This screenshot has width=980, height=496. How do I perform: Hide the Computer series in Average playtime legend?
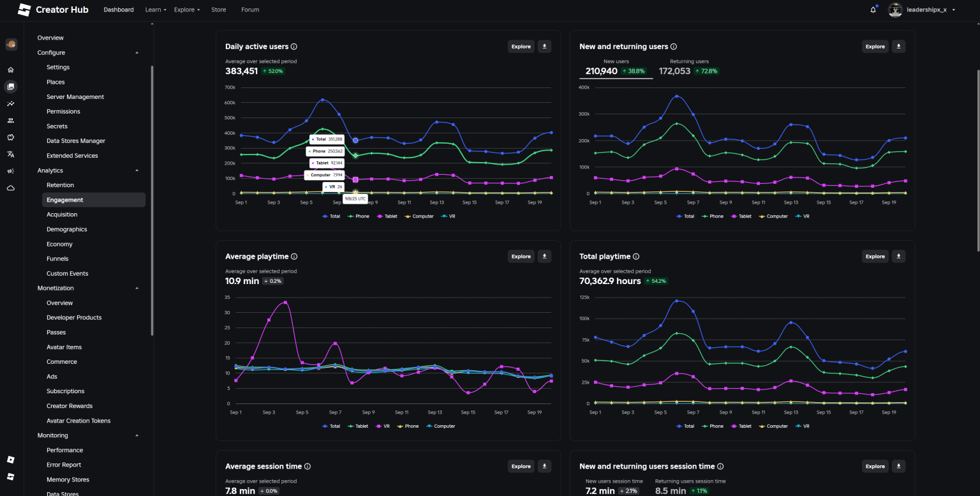click(x=440, y=426)
